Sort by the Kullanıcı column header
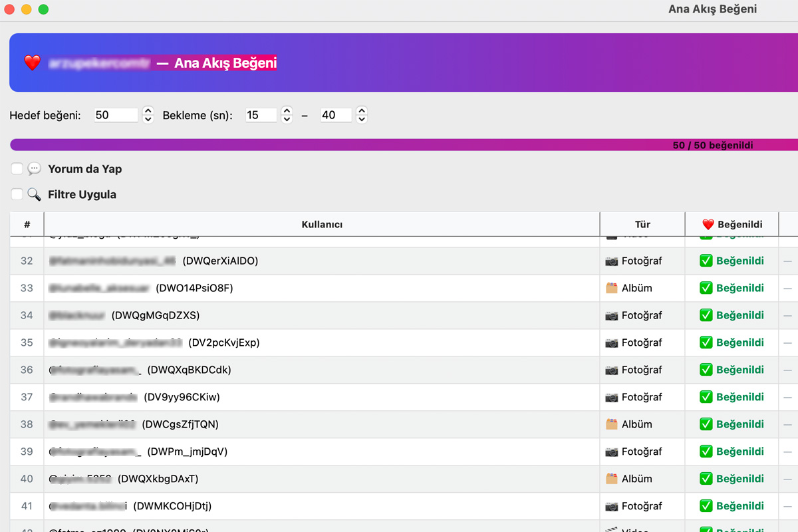Screen dimensions: 798x532 [322, 225]
